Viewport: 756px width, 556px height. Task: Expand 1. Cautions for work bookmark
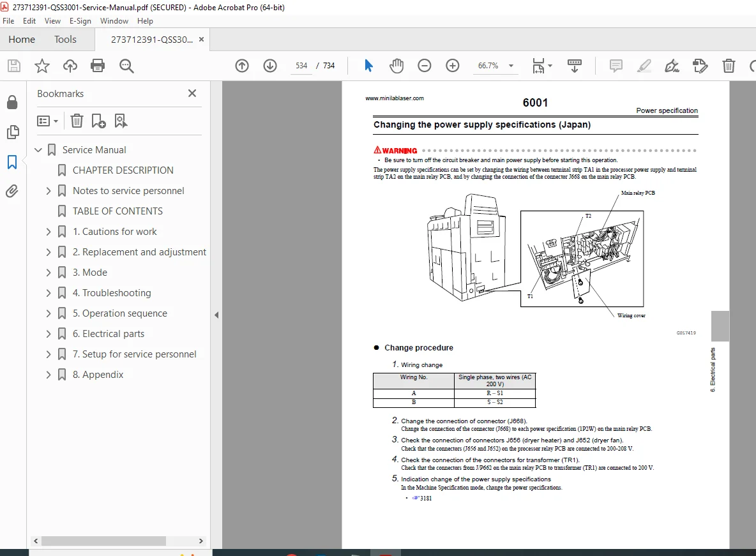pos(49,232)
